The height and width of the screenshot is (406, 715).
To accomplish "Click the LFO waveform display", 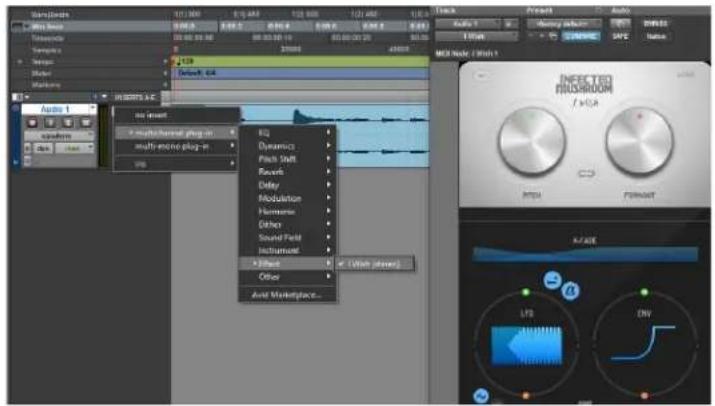I will [x=527, y=346].
